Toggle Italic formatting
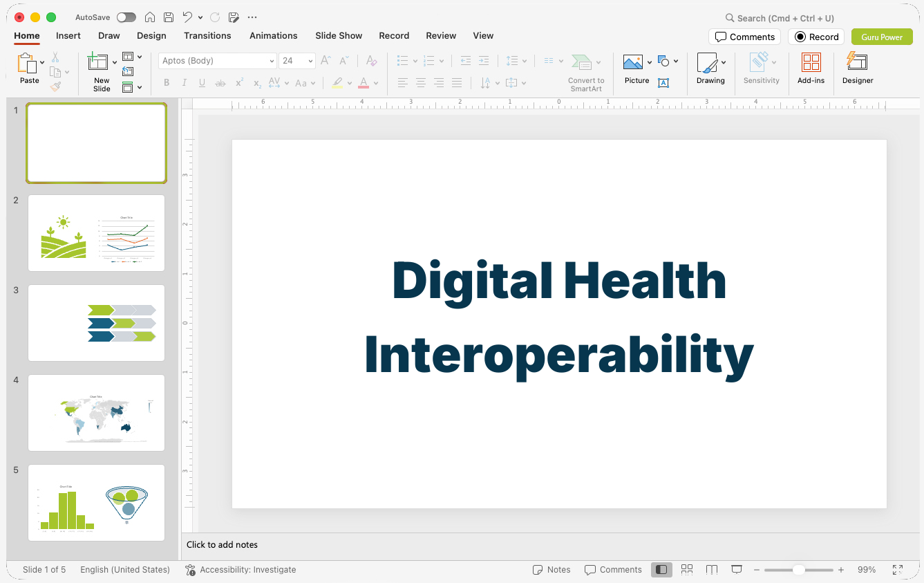Image resolution: width=924 pixels, height=583 pixels. coord(185,83)
